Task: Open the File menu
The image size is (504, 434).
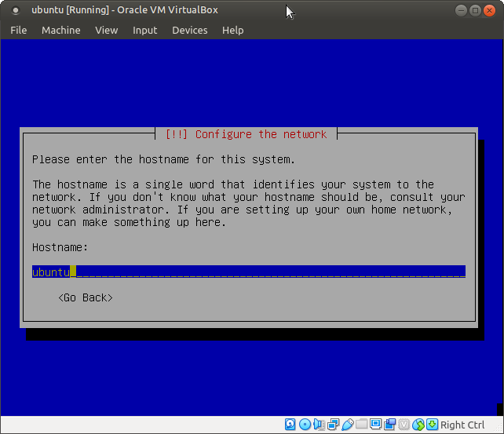Action: [18, 30]
